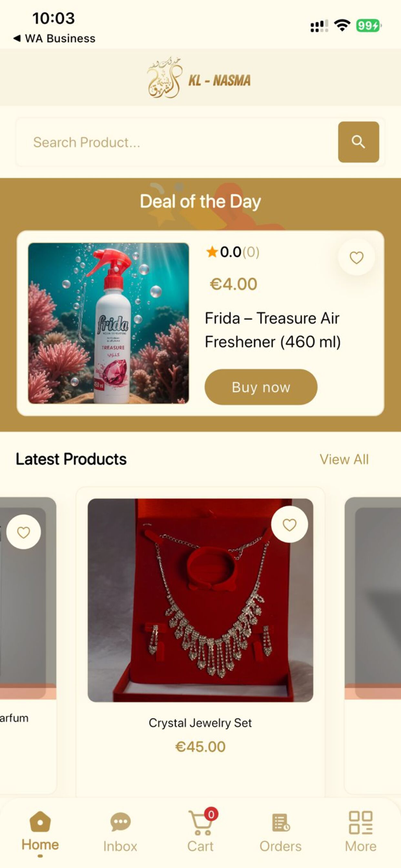Open the Inbox chat tab
The height and width of the screenshot is (868, 401).
[120, 832]
